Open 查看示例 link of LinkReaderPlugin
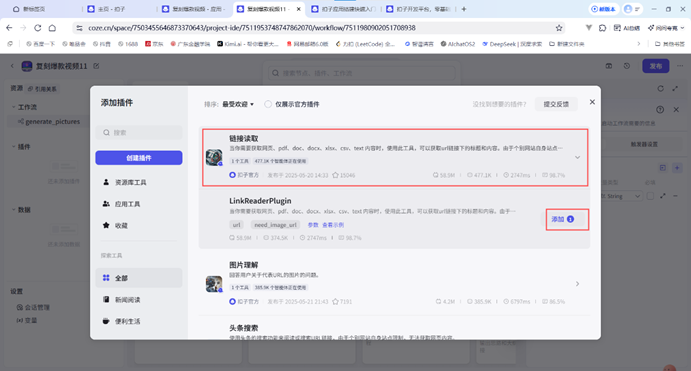The height and width of the screenshot is (371, 691). (333, 225)
